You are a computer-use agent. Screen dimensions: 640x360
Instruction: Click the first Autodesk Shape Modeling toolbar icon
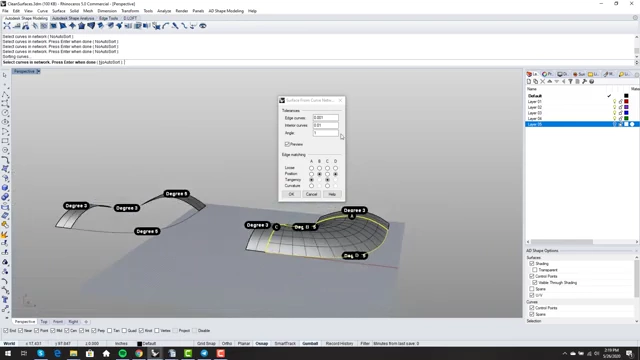7,26
